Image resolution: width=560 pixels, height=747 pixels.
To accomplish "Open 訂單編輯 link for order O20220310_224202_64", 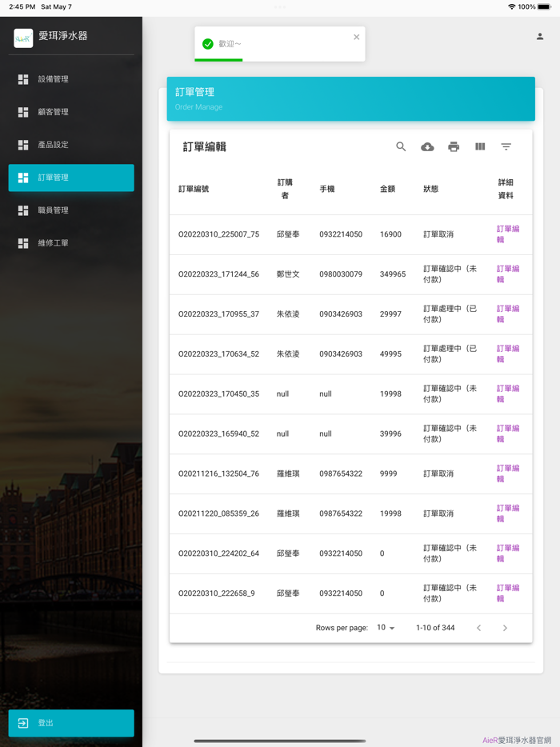I will (508, 553).
